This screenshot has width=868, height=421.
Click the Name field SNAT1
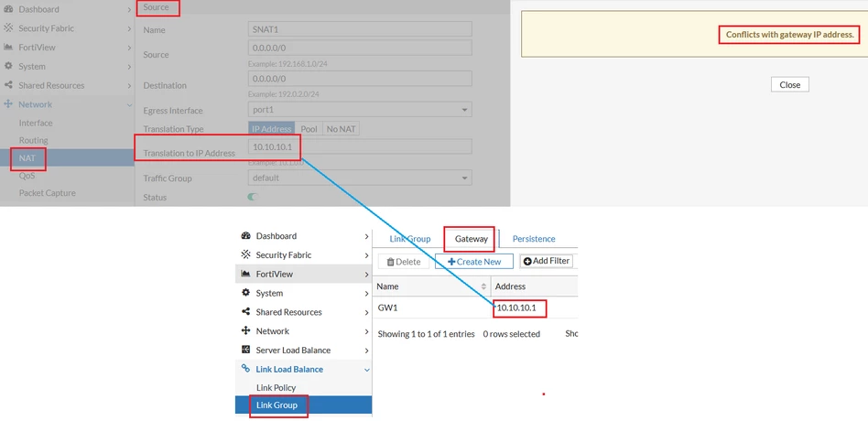click(360, 28)
